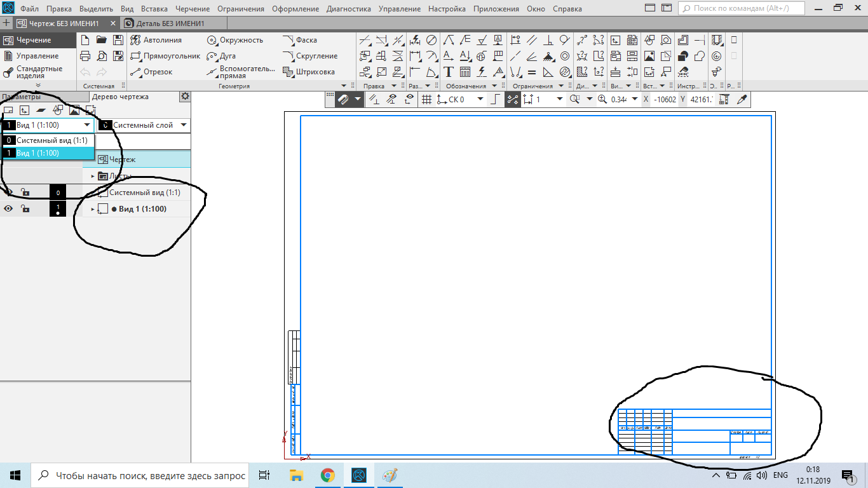The width and height of the screenshot is (868, 488).
Task: Select the Скругление fillet tool
Action: click(x=310, y=56)
